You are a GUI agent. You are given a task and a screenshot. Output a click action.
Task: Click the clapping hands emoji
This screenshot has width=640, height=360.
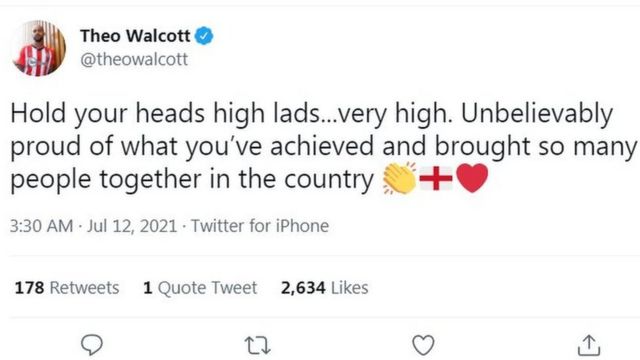(399, 178)
